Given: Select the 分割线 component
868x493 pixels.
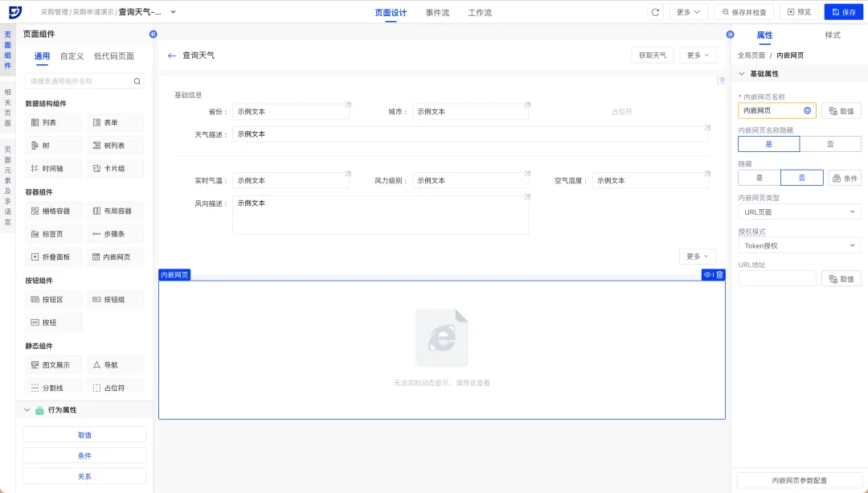Looking at the screenshot, I should [54, 388].
